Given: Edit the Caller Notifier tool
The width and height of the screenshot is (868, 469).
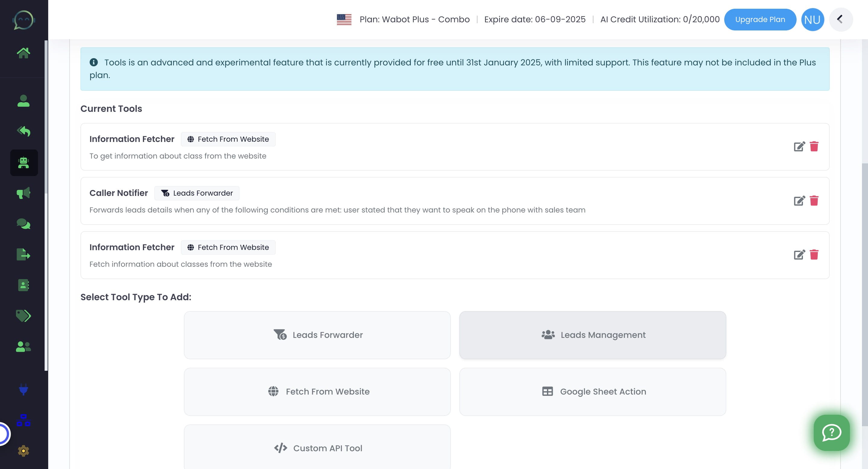Looking at the screenshot, I should [x=799, y=201].
